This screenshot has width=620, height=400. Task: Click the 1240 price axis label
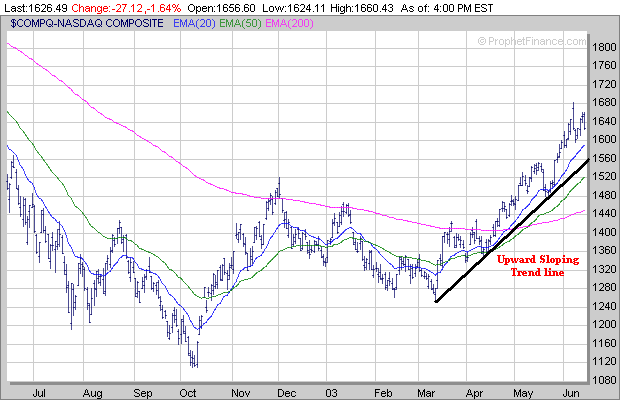[x=604, y=306]
